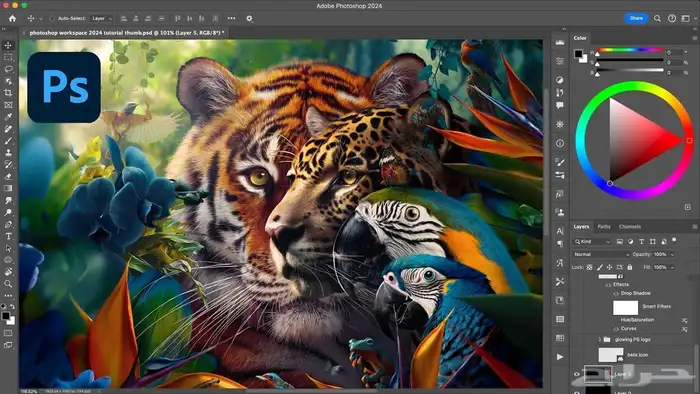Click the foreground color swatch in Color panel

[579, 54]
